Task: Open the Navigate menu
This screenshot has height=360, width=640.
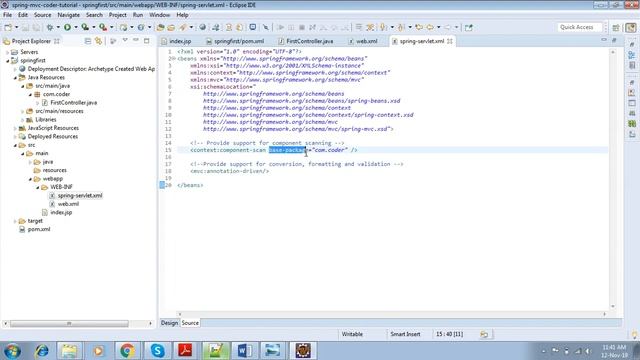Action: tap(69, 15)
